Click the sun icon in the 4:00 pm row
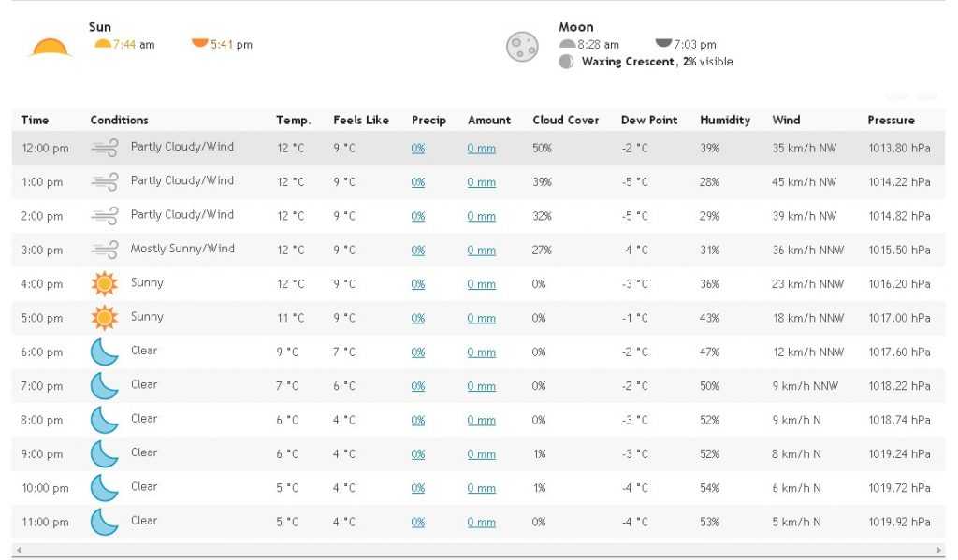The width and height of the screenshot is (958, 560). pyautogui.click(x=105, y=284)
